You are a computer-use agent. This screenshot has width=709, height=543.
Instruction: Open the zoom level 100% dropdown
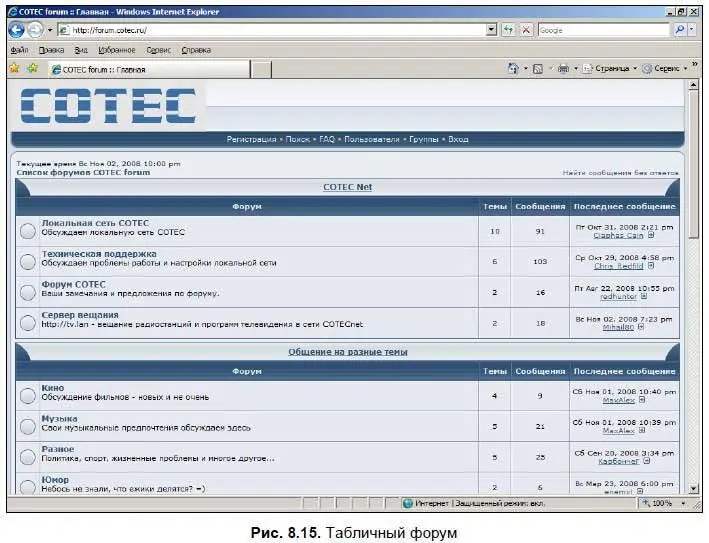tap(684, 504)
